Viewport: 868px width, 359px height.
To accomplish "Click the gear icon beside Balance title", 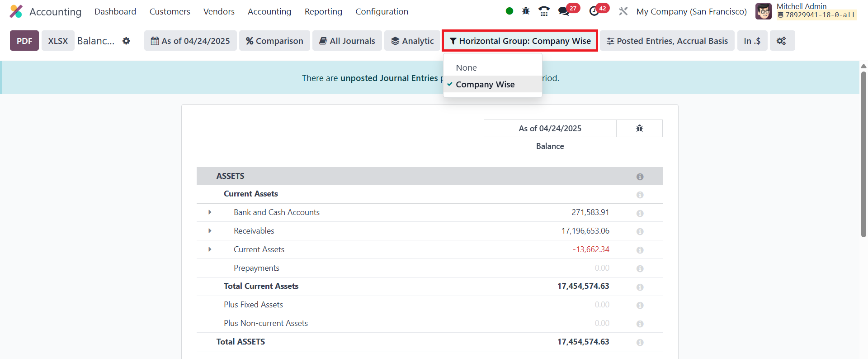I will click(126, 41).
